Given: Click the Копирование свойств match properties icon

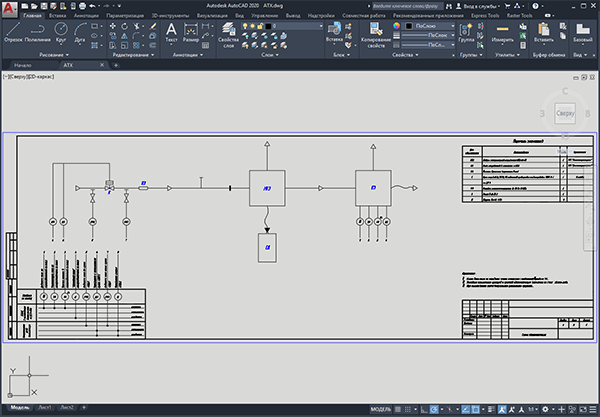Looking at the screenshot, I should (x=376, y=35).
